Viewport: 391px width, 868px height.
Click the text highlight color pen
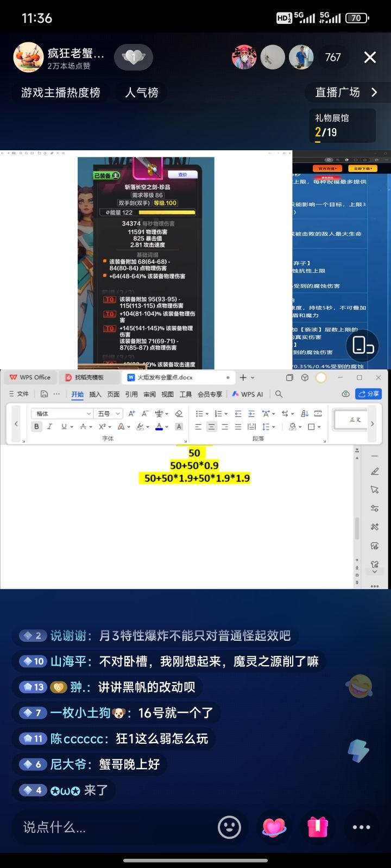pyautogui.click(x=140, y=427)
